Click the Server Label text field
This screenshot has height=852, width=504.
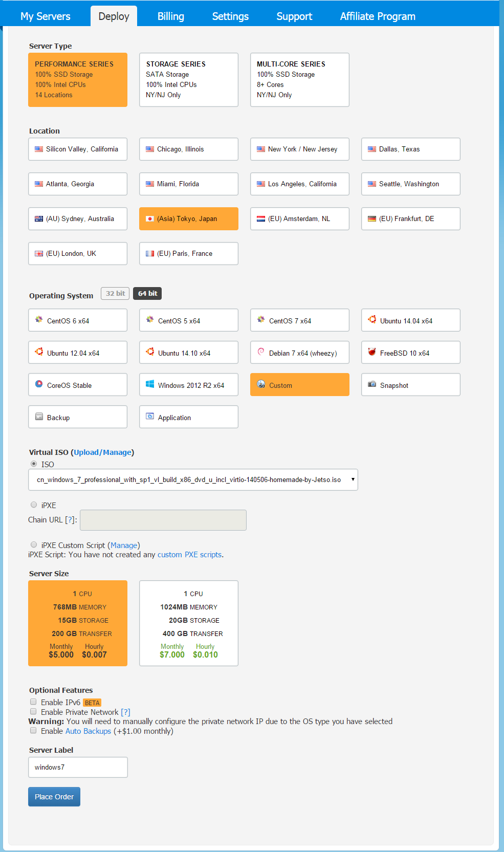[x=78, y=767]
